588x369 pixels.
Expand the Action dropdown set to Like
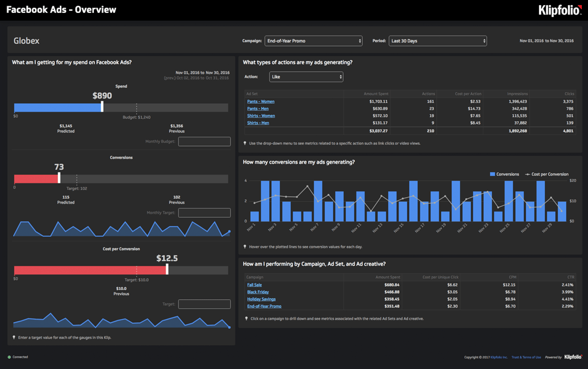pos(306,77)
